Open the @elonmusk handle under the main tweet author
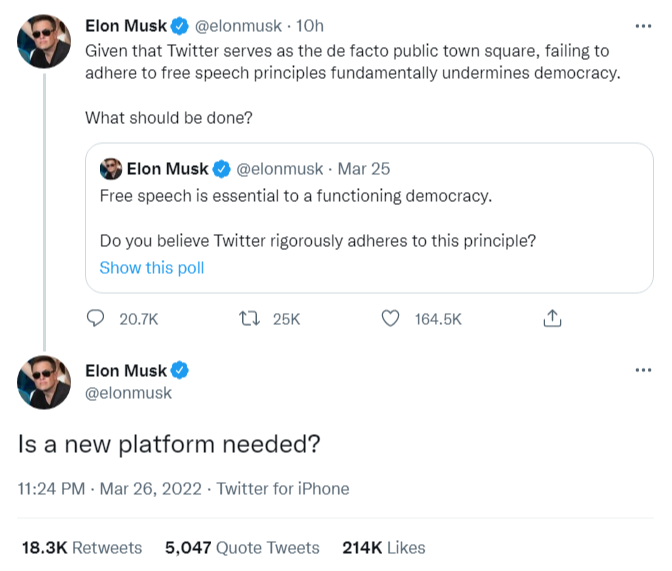Screen dimensions: 672x571 coord(128,393)
